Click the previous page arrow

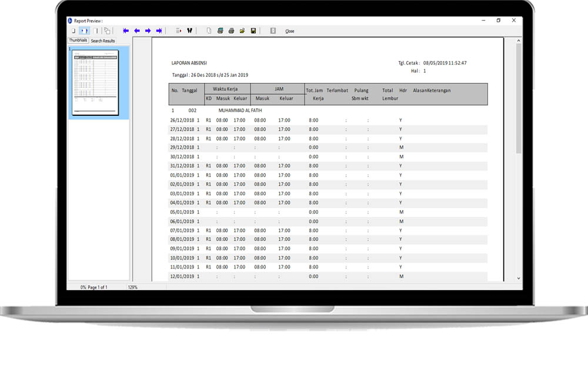point(137,31)
